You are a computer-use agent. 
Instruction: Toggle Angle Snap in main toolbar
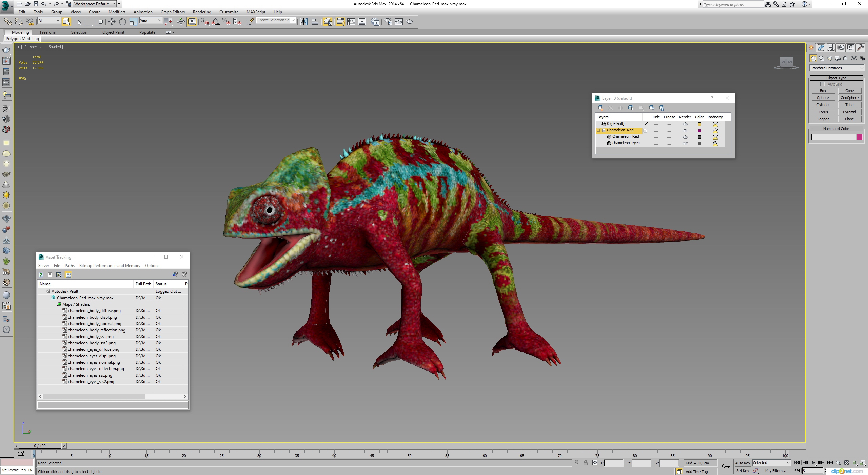[215, 22]
